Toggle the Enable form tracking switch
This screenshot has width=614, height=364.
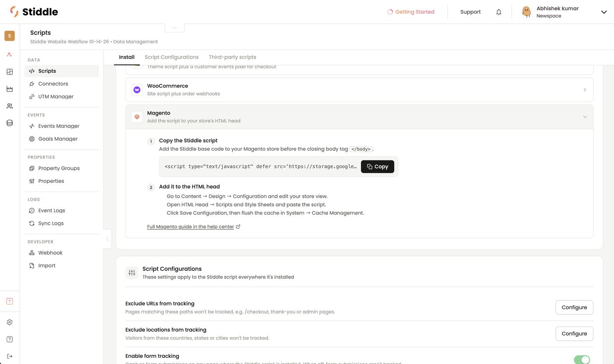(582, 360)
